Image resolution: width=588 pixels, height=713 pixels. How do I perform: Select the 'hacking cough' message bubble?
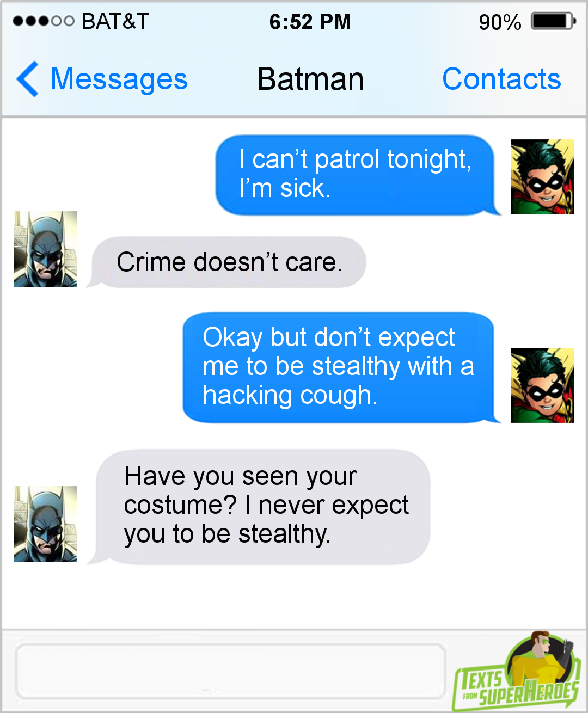(341, 367)
